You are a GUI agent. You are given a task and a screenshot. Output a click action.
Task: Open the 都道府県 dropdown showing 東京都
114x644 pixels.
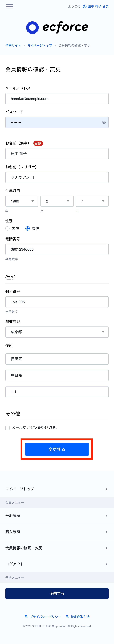[57, 332]
